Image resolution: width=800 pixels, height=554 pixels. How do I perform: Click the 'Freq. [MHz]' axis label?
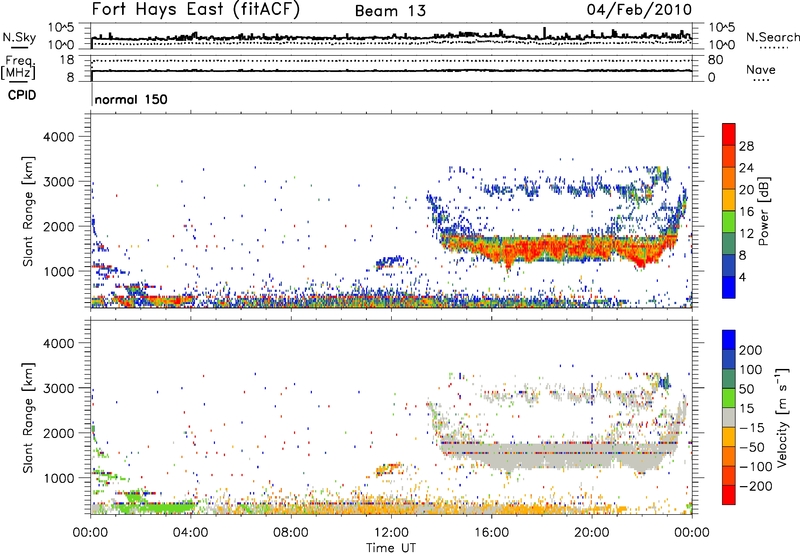click(18, 68)
